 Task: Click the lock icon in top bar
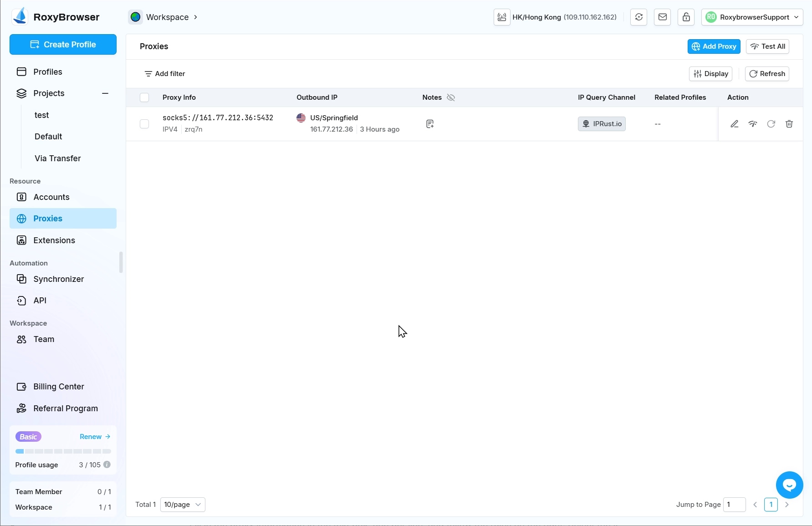click(686, 17)
